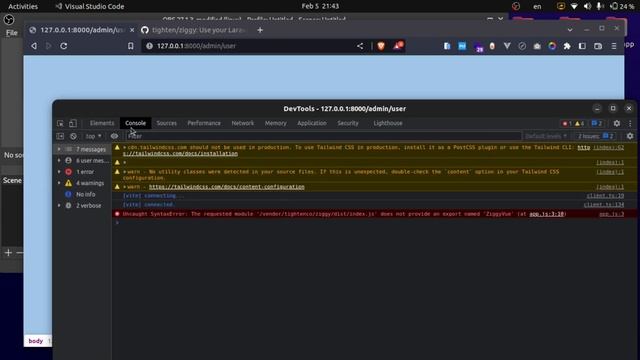Viewport: 640px width, 360px height.
Task: Expand the '1 error' sidebar group
Action: click(59, 172)
